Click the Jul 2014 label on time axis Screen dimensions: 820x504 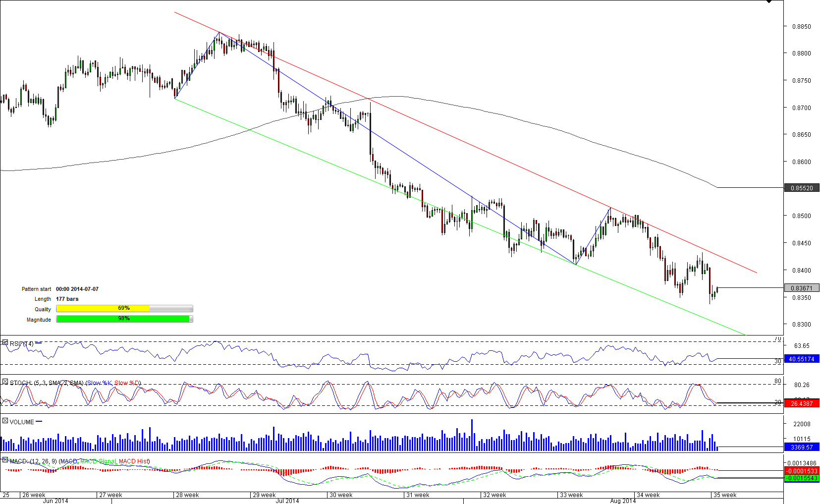coord(287,501)
